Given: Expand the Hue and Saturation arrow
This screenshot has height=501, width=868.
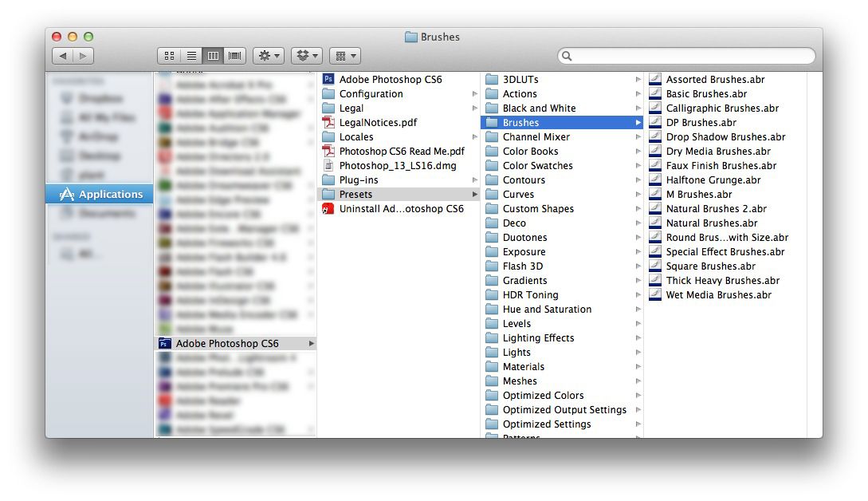Looking at the screenshot, I should click(638, 310).
